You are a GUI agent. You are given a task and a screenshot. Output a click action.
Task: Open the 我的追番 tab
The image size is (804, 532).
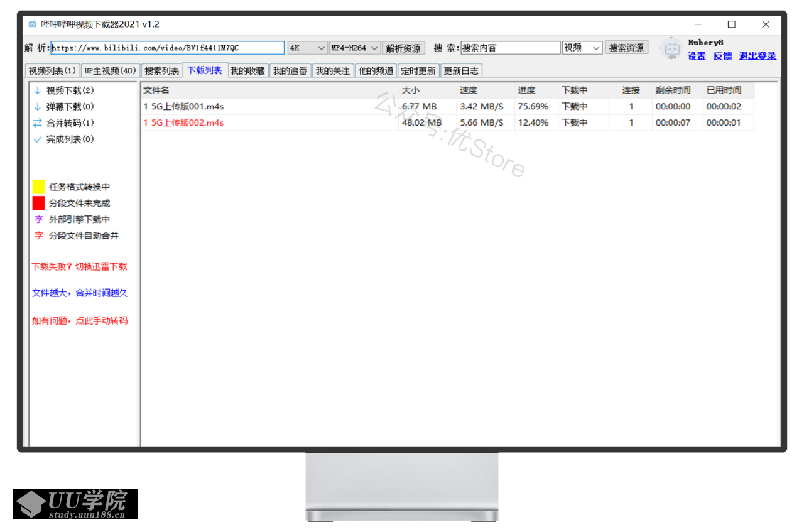(290, 71)
